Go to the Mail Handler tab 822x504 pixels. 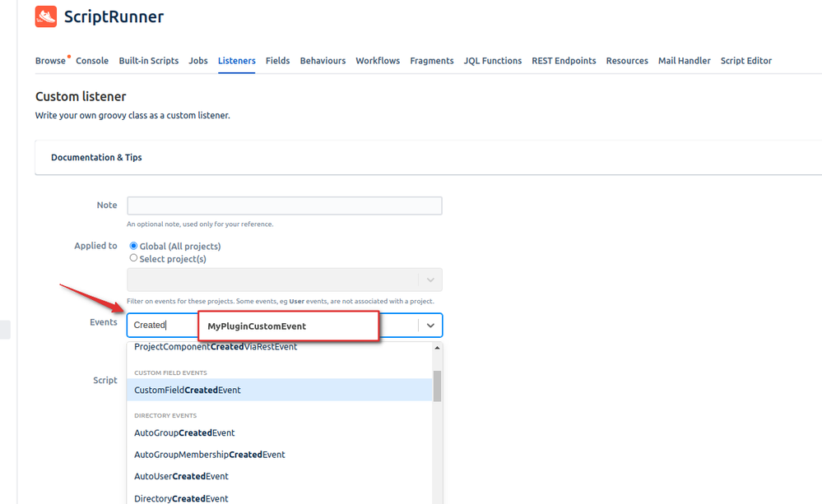coord(684,61)
